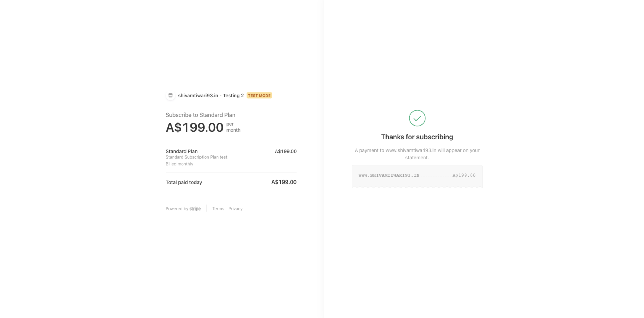Click the Standard Plan line item name
The image size is (644, 318).
click(x=182, y=151)
